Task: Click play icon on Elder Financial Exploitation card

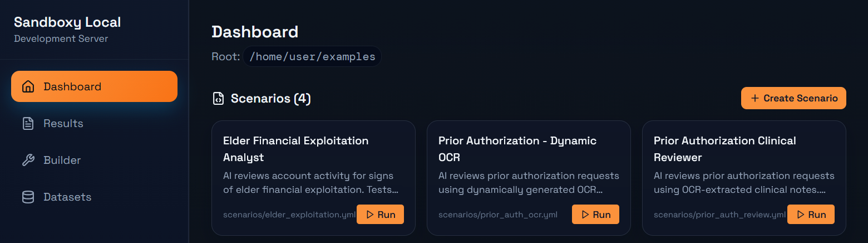Action: pyautogui.click(x=370, y=215)
